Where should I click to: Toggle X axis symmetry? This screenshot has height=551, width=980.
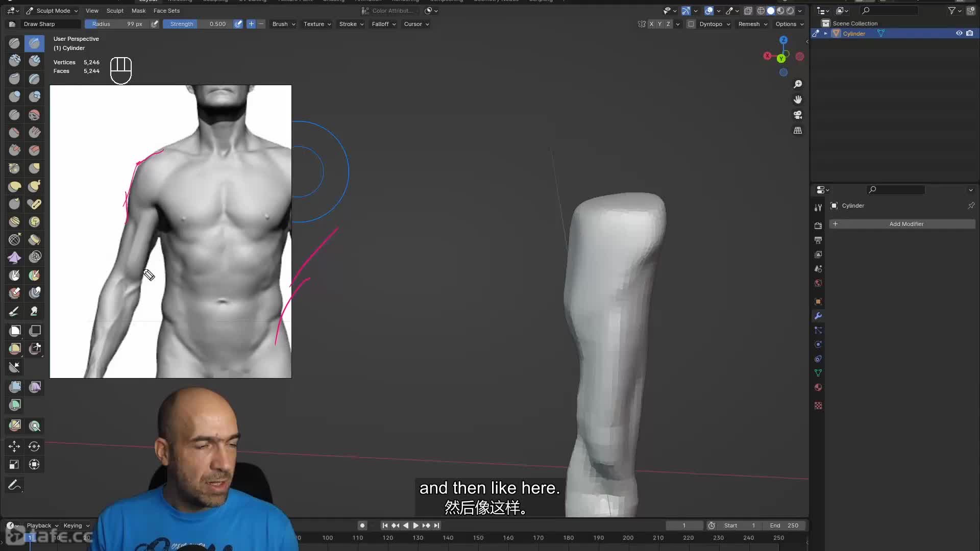651,24
